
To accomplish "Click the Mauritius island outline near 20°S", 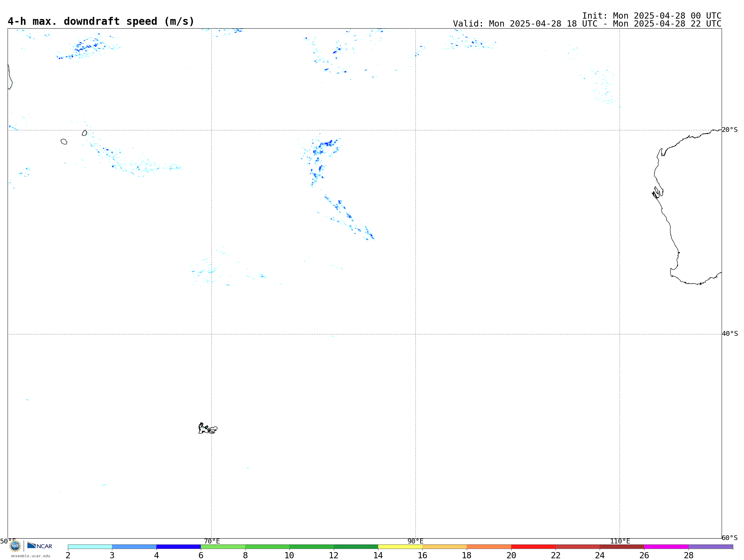I will pos(84,133).
